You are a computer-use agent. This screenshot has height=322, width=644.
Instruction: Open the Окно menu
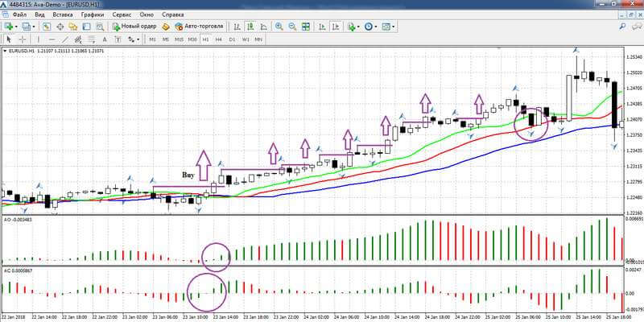click(x=147, y=14)
